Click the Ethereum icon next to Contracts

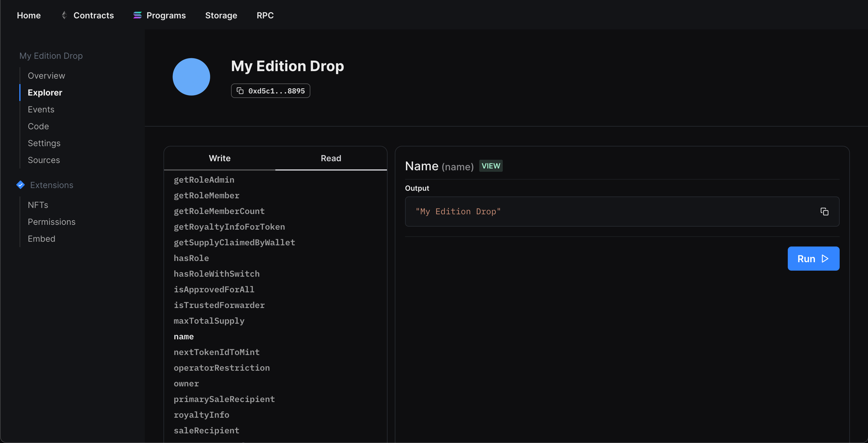[64, 15]
